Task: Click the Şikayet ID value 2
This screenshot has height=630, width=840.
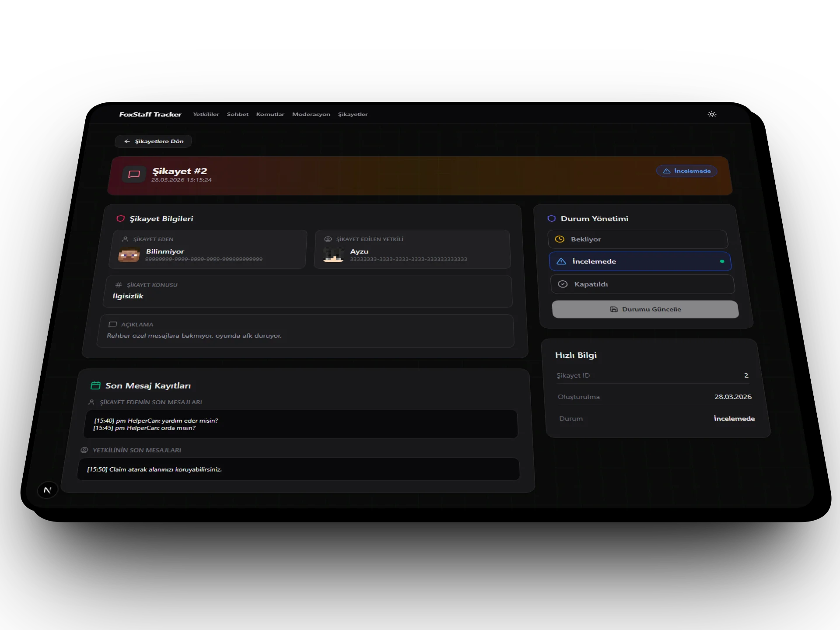Action: [x=746, y=375]
